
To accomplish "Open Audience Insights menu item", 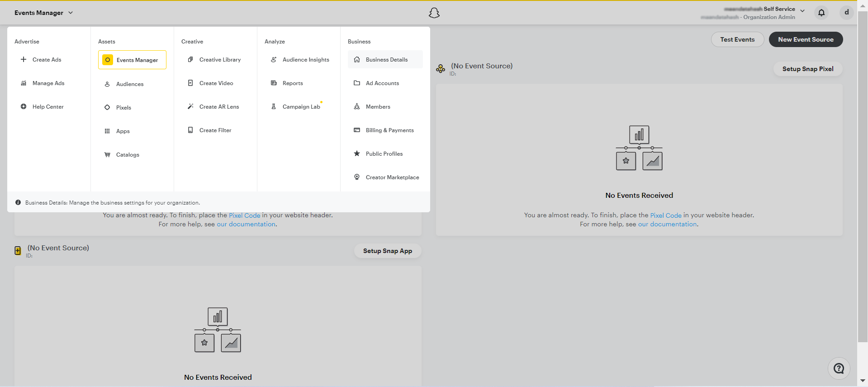I will coord(299,59).
